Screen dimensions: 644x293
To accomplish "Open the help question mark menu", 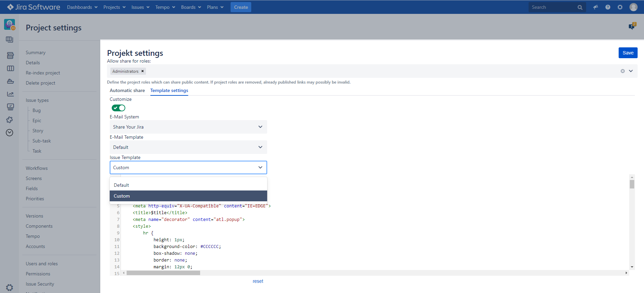I will [608, 7].
